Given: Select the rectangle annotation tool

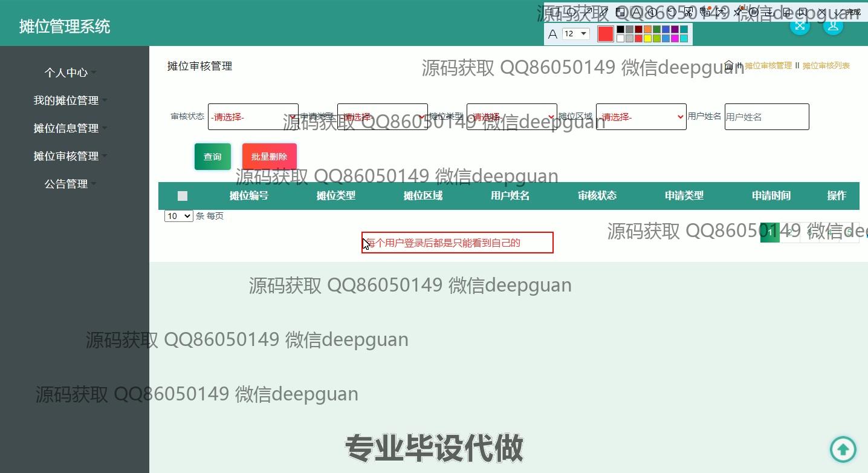Looking at the screenshot, I should (555, 12).
